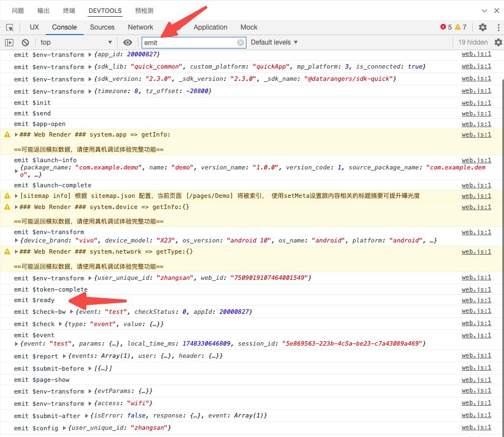This screenshot has width=504, height=437.
Task: Close the bottom DevTools panel
Action: pyautogui.click(x=497, y=11)
